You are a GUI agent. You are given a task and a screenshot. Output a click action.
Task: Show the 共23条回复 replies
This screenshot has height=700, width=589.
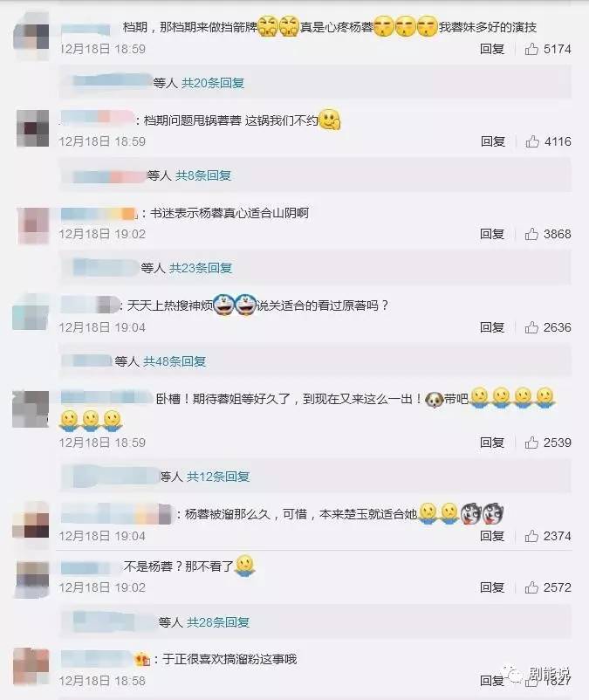(201, 268)
